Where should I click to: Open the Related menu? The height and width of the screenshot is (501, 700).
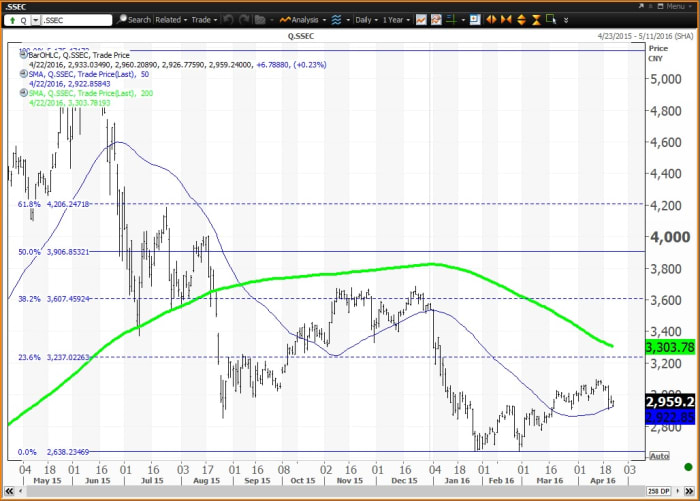[172, 19]
